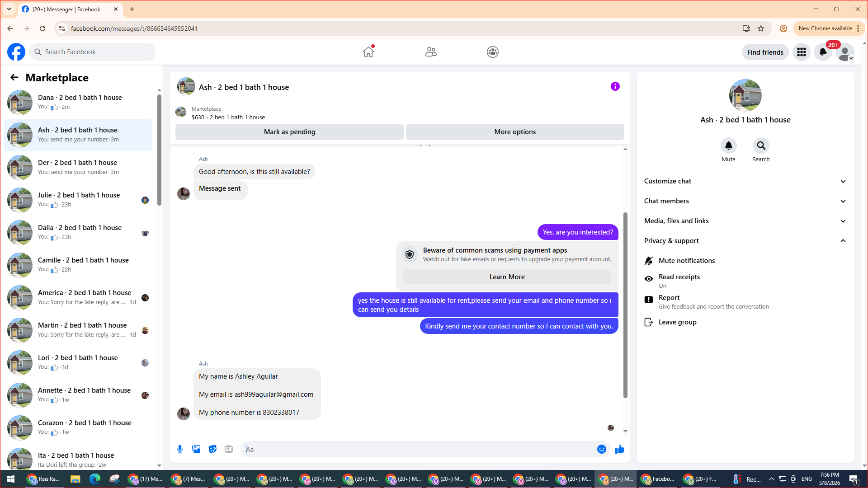868x488 pixels.
Task: Open the sticker picker icon
Action: point(212,449)
